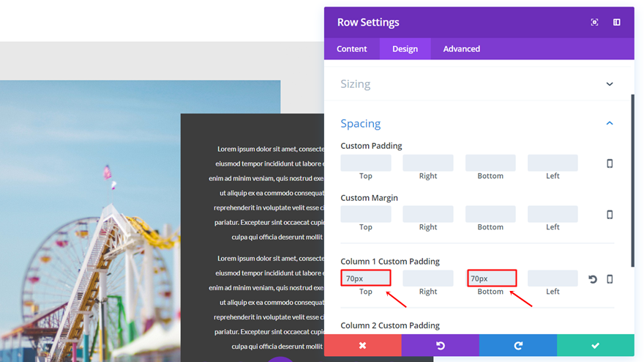
Task: Expand the Sizing section chevron
Action: pyautogui.click(x=610, y=84)
